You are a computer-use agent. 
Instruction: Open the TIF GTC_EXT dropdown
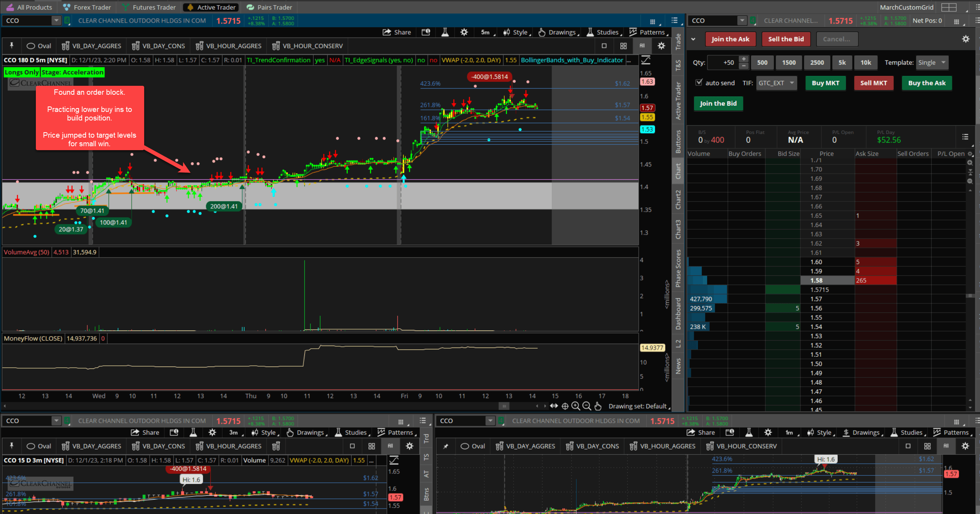(x=776, y=83)
